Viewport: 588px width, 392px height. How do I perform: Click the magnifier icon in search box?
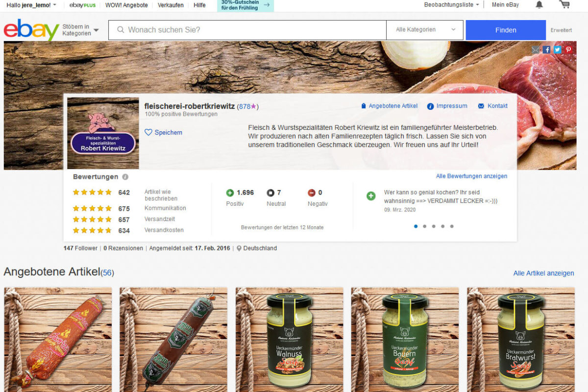(x=121, y=30)
